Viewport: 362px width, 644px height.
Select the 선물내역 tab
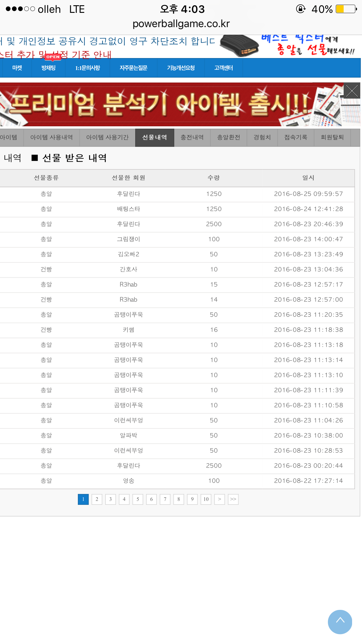tap(155, 137)
